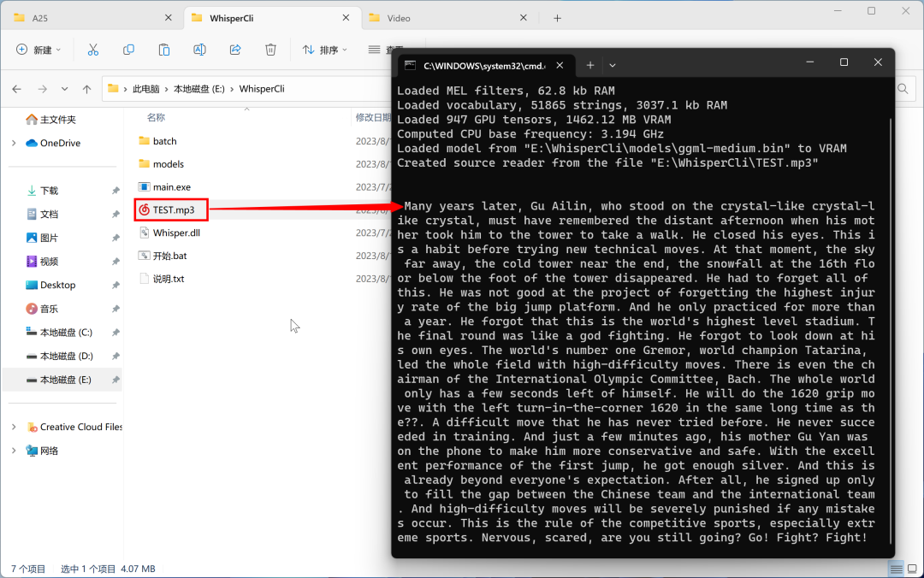Click the Share icon in Explorer toolbar

(x=235, y=50)
